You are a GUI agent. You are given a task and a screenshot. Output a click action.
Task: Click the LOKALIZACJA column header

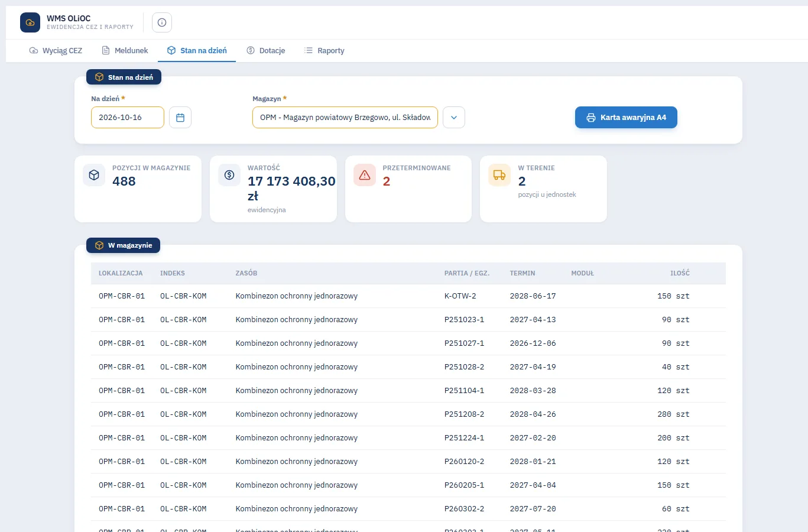[x=121, y=273]
